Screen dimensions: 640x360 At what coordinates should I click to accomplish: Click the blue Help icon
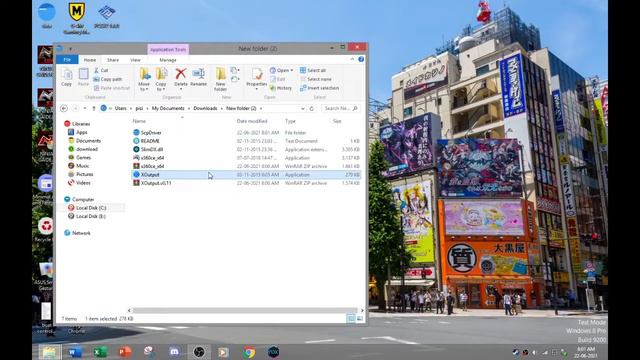361,59
